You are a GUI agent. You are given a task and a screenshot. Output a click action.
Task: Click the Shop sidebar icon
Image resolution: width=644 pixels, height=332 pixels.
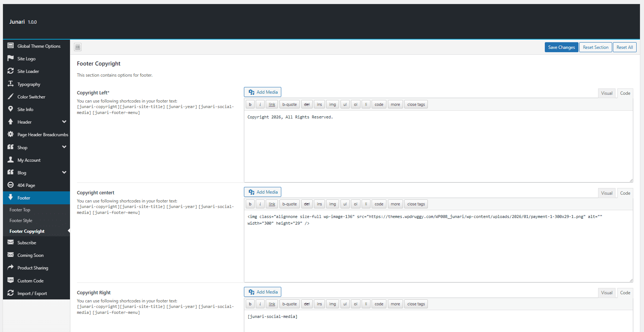coord(11,147)
